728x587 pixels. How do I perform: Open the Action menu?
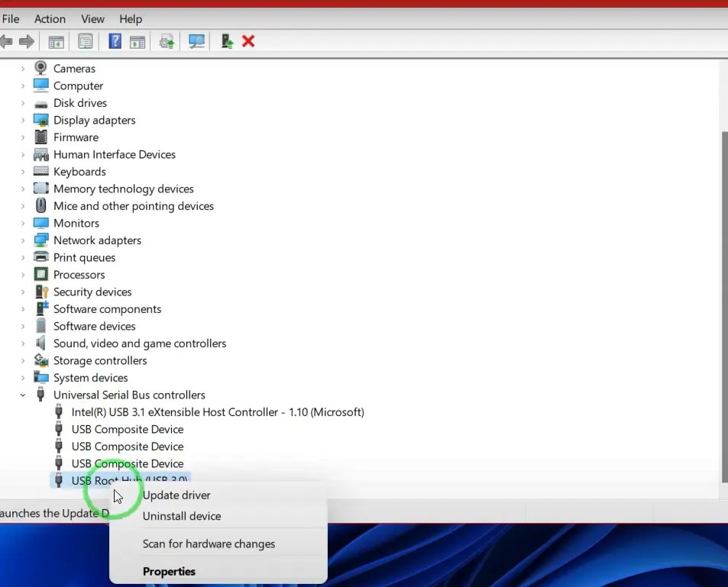click(50, 18)
